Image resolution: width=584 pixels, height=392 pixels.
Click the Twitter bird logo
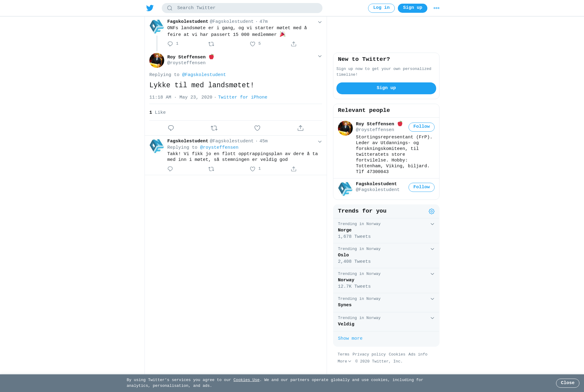tap(150, 8)
